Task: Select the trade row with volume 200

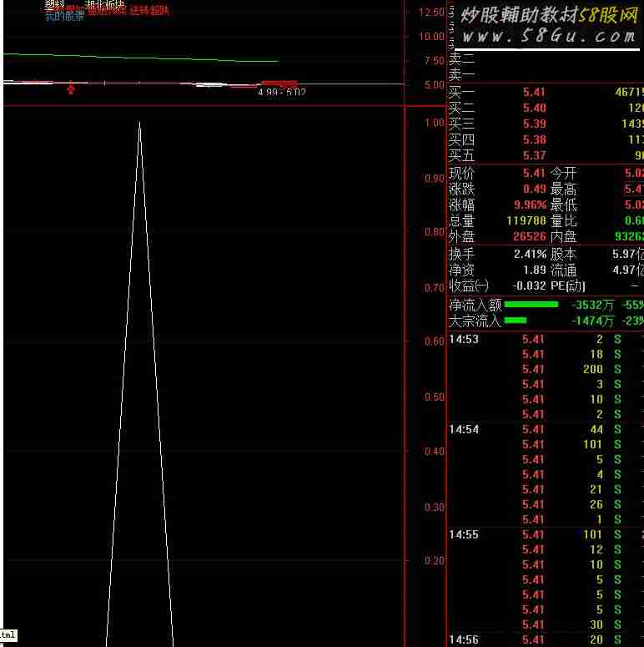Action: pyautogui.click(x=546, y=369)
